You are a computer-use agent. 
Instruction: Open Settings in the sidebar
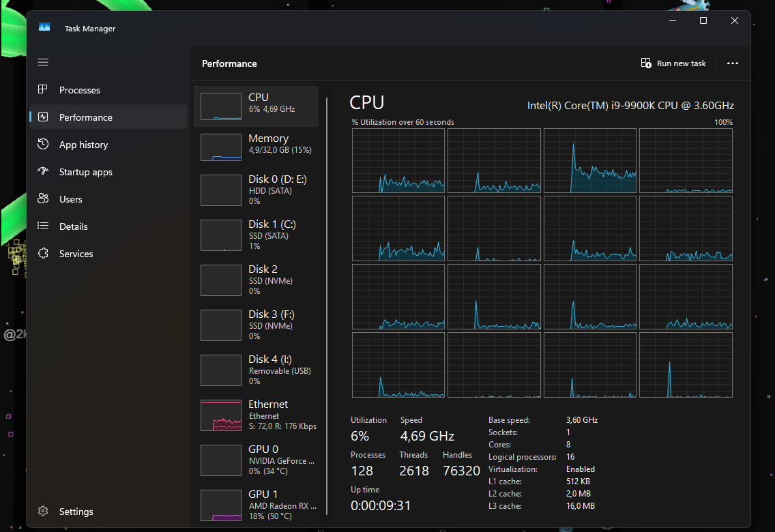108,512
